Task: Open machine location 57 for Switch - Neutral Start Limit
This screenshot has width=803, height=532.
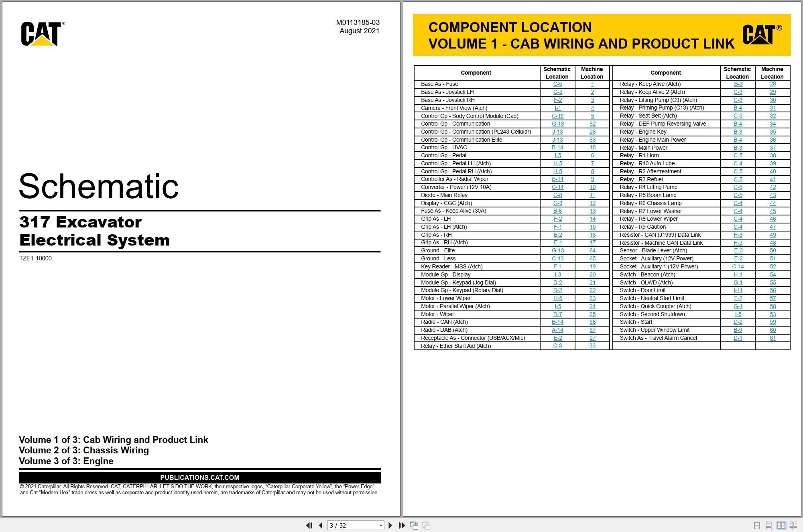Action: click(773, 298)
